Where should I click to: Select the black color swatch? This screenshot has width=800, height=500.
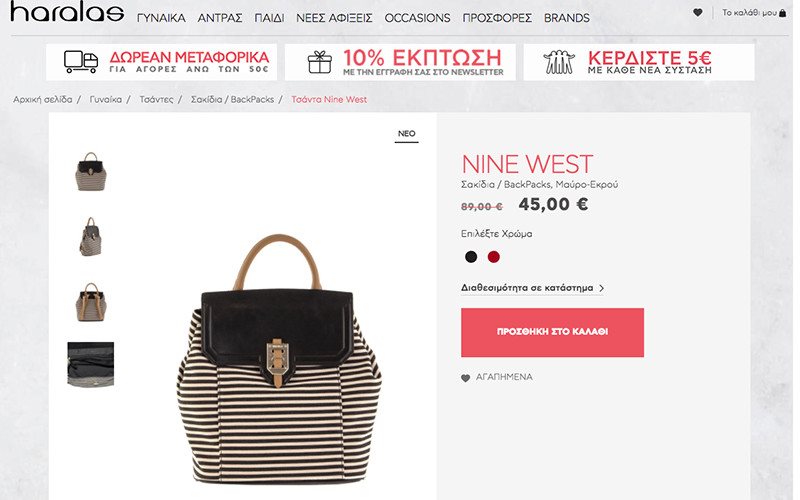(x=471, y=257)
